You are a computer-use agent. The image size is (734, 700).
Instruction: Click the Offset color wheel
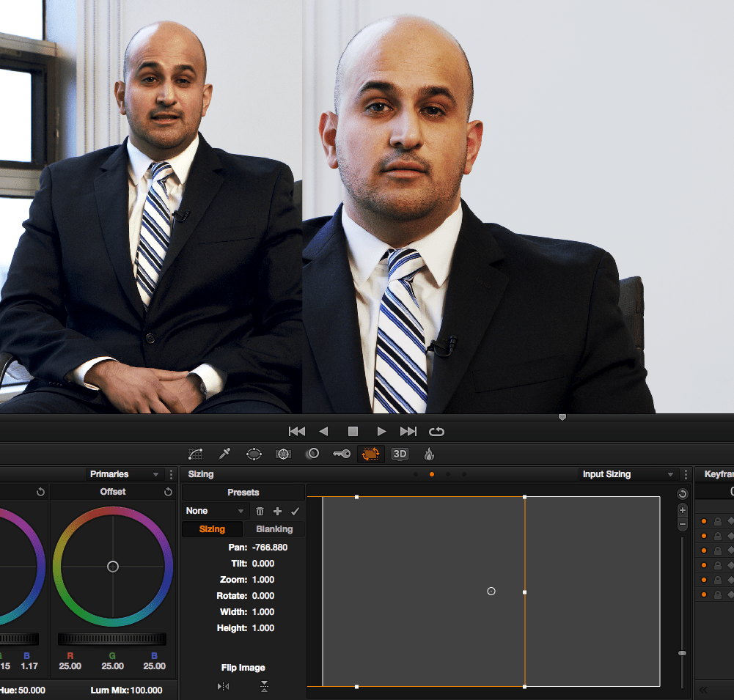coord(112,566)
